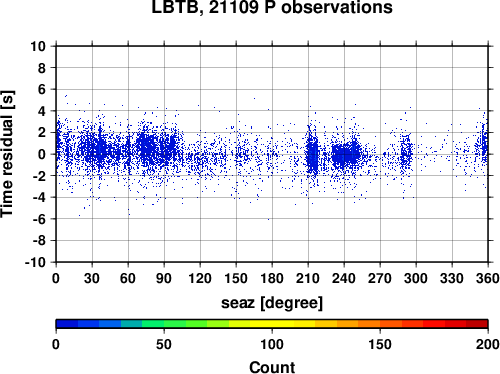Click the x-axis tick label 360
The height and width of the screenshot is (374, 500).
pyautogui.click(x=487, y=278)
